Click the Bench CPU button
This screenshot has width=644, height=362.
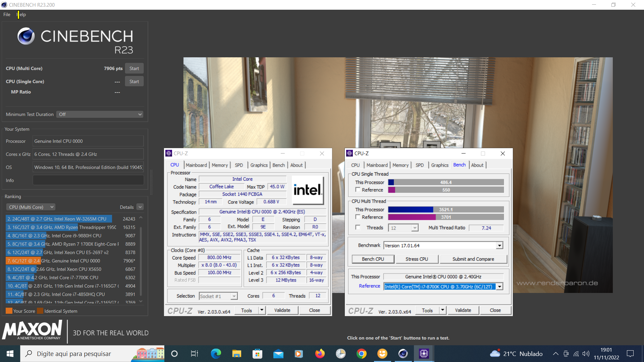click(373, 259)
